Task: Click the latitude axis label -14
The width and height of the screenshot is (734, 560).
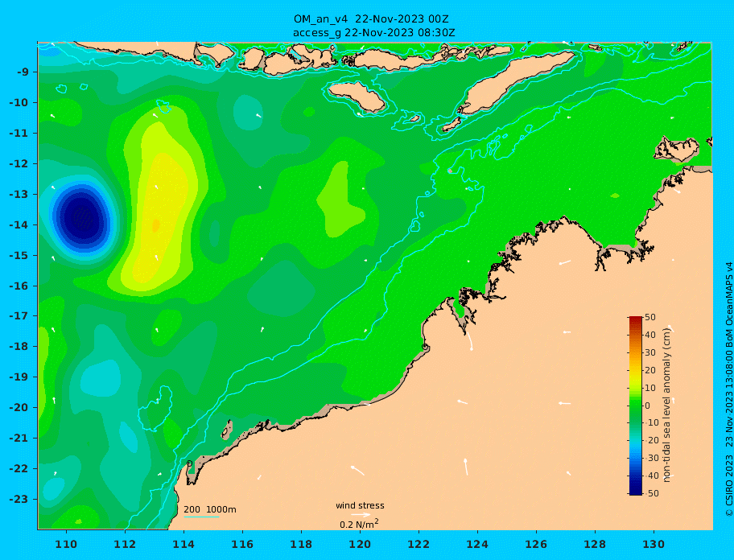Action: (x=19, y=225)
